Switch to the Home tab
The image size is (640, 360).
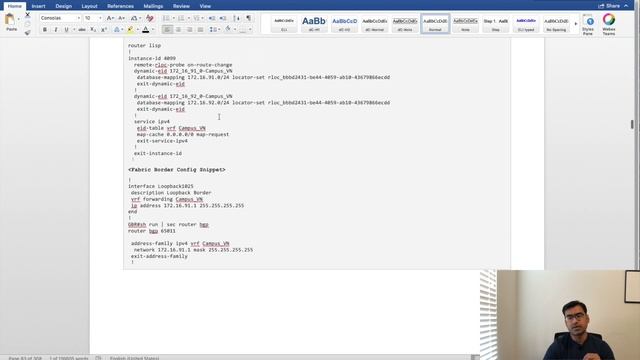[x=15, y=6]
